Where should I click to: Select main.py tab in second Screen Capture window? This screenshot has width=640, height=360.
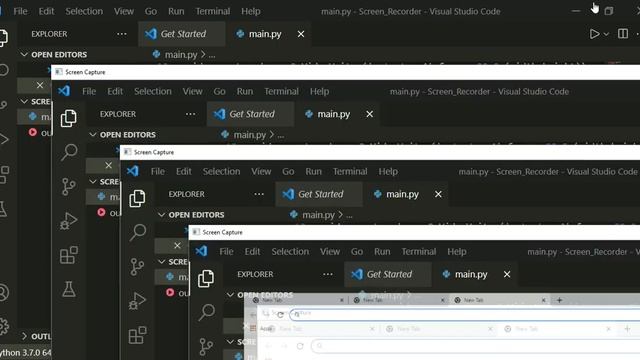[402, 194]
